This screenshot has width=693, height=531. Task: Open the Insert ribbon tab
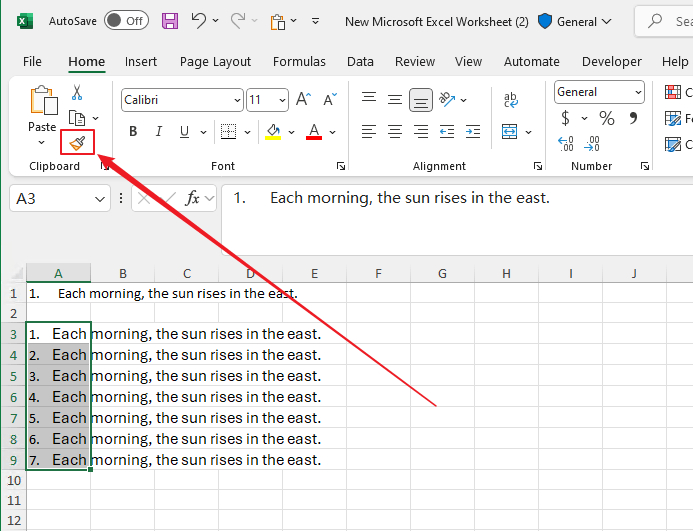point(141,62)
